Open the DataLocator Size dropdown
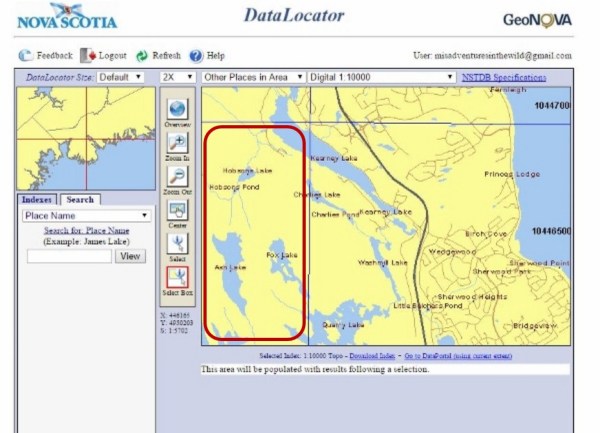600x433 pixels. pos(120,77)
